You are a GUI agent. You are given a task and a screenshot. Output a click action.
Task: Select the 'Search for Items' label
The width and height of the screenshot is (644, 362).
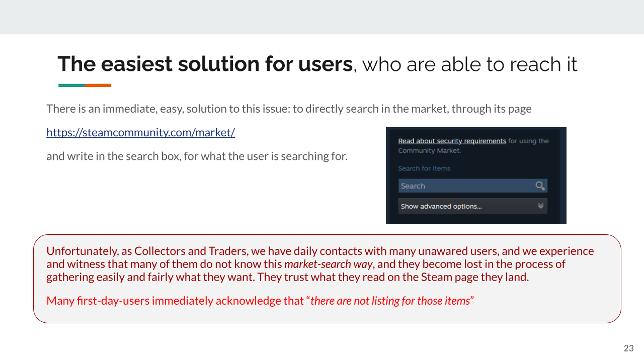pyautogui.click(x=424, y=168)
